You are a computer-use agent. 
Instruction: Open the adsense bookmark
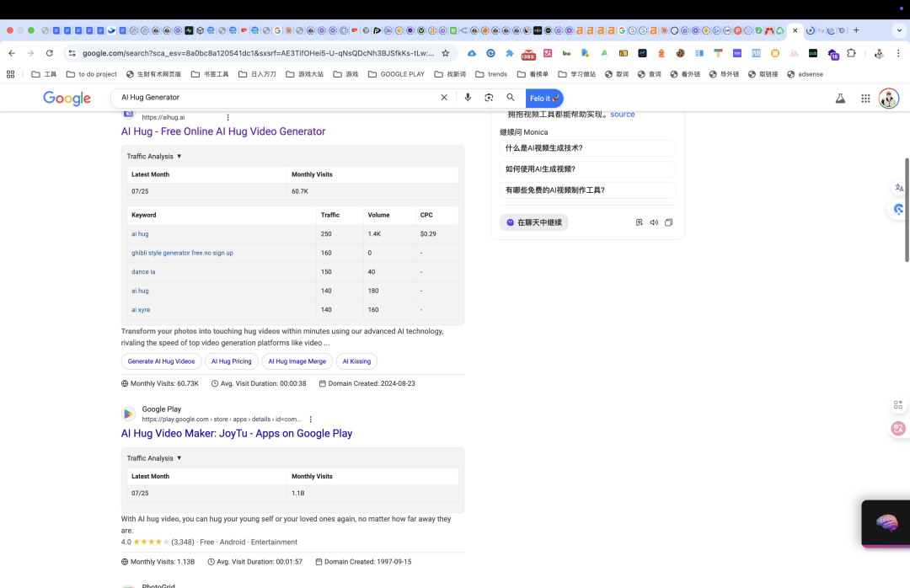click(805, 74)
